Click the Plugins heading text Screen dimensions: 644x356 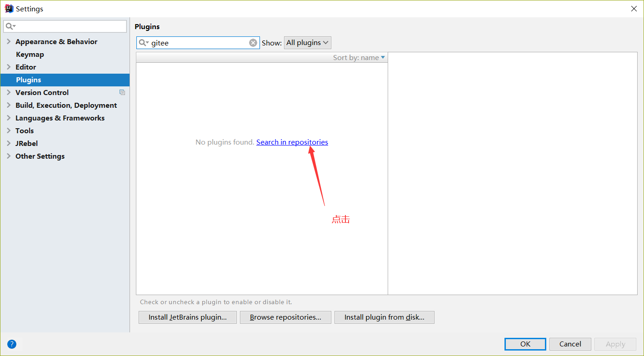tap(147, 27)
